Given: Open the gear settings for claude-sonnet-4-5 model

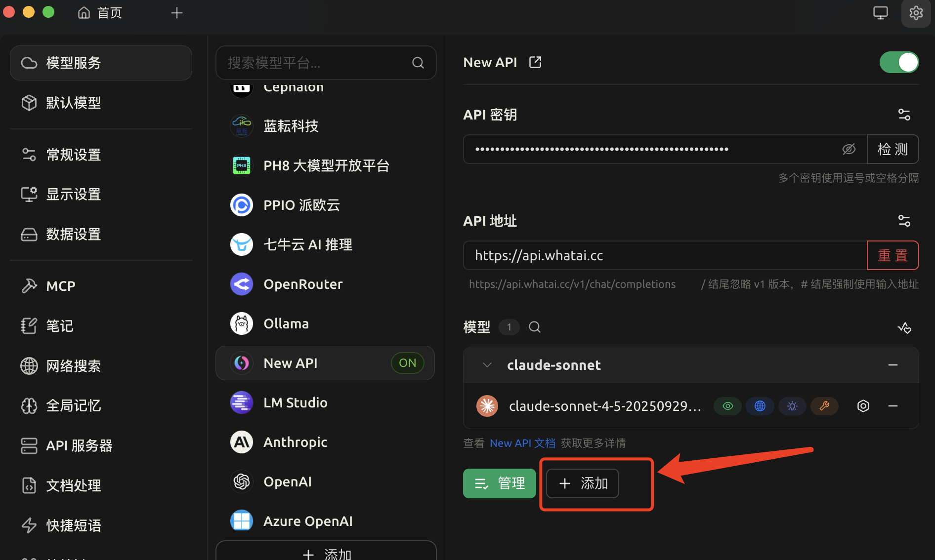Looking at the screenshot, I should pyautogui.click(x=863, y=406).
